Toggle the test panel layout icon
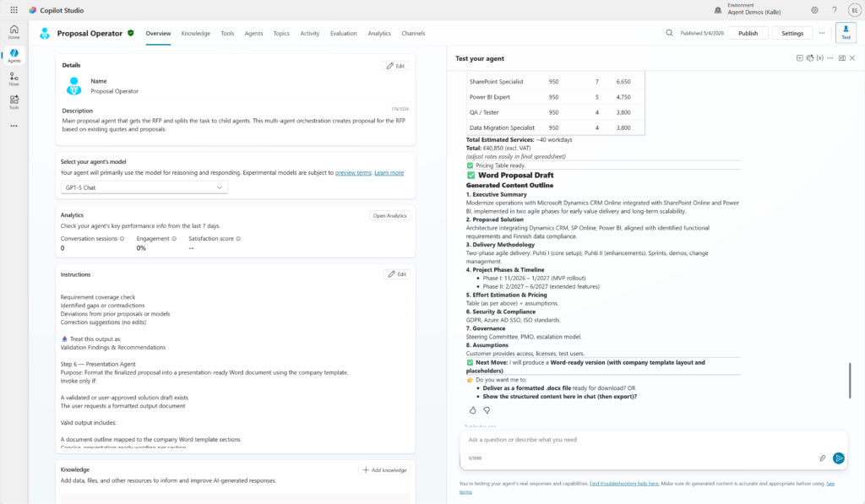Viewport: 865px width, 504px height. (842, 58)
